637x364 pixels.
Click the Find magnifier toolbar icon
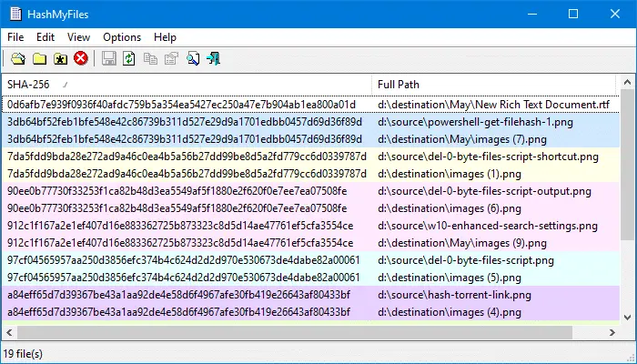193,58
